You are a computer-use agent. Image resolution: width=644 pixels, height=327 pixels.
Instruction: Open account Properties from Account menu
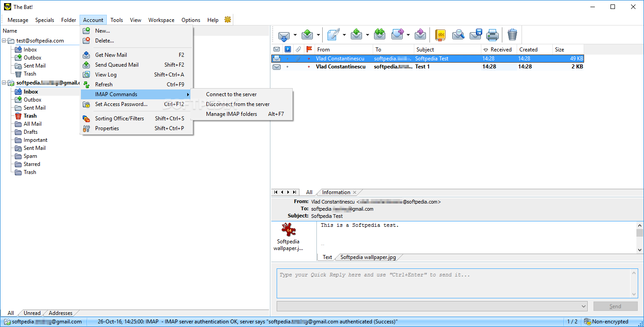pyautogui.click(x=136, y=128)
